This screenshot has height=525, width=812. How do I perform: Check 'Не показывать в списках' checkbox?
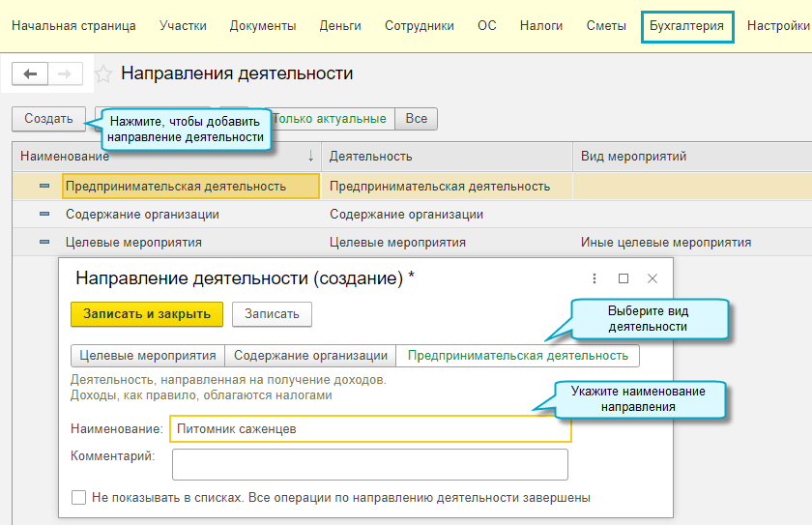[78, 498]
